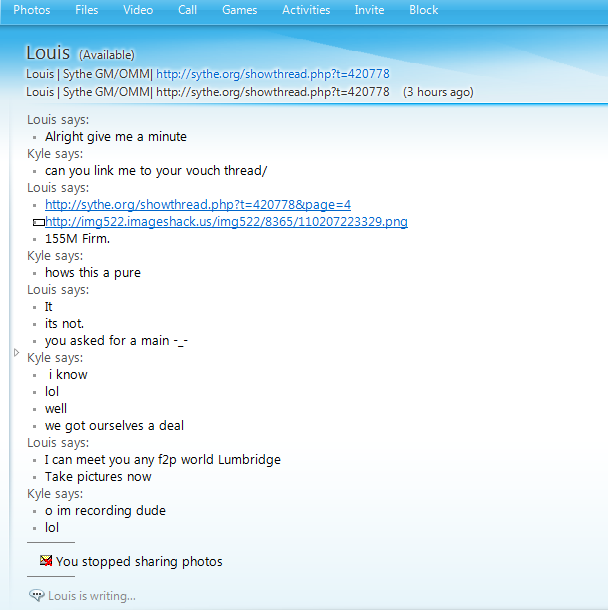
Task: Select the message "well"
Action: tap(56, 408)
